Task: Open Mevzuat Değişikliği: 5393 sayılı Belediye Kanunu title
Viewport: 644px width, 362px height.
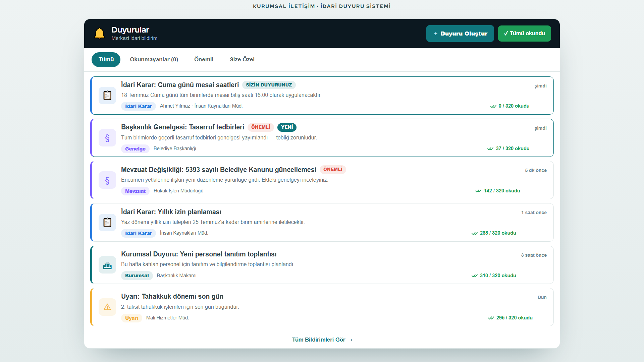Action: 219,170
